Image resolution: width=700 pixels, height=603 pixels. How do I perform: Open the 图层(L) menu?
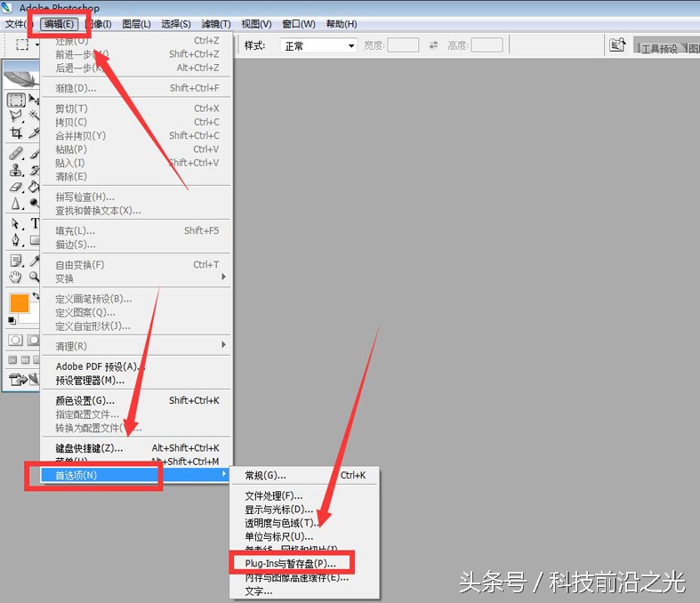pos(137,24)
